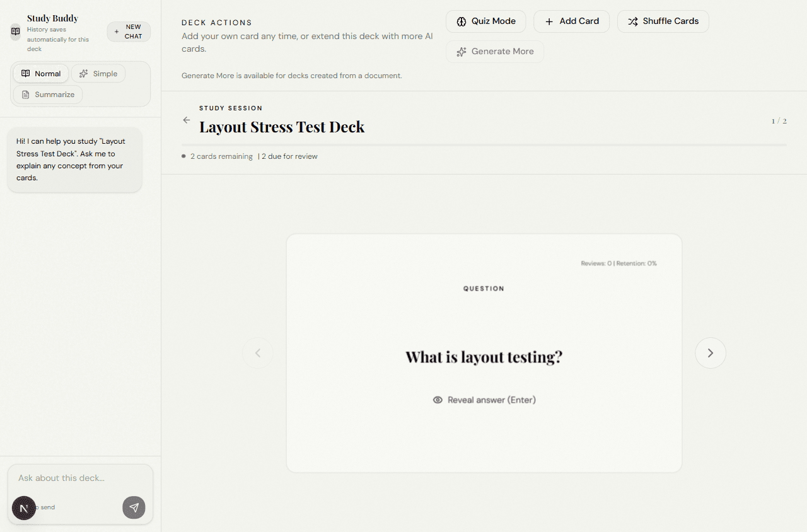Click the round N avatar badge

(24, 508)
